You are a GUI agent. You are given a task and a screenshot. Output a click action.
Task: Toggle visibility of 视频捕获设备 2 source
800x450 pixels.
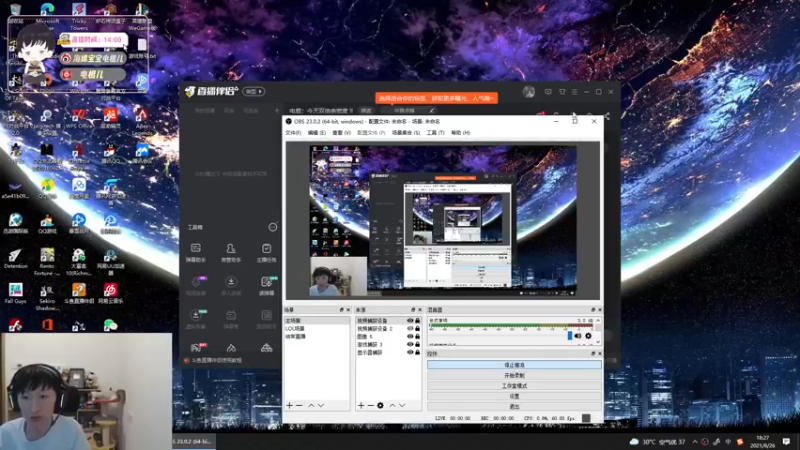[x=410, y=329]
